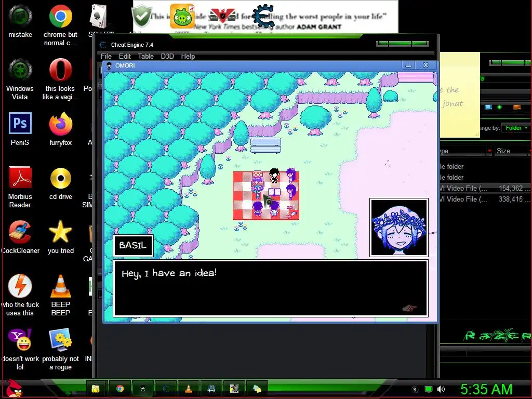Open the 'cd drive' disc icon
This screenshot has width=532, height=399.
click(x=60, y=183)
